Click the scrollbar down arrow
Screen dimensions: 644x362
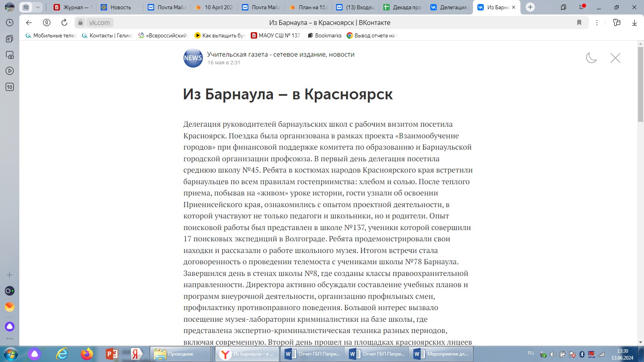(x=640, y=342)
